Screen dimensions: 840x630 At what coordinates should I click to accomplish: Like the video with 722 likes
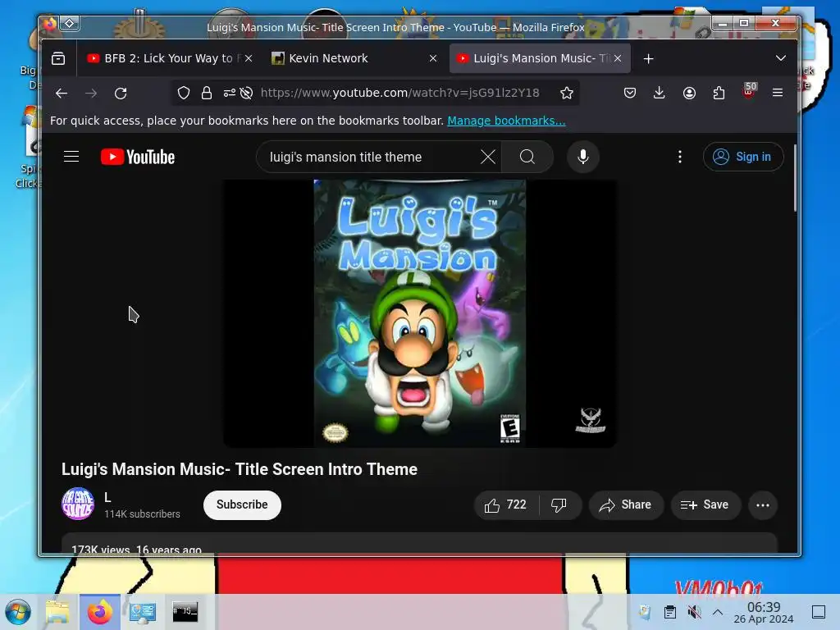click(x=505, y=505)
